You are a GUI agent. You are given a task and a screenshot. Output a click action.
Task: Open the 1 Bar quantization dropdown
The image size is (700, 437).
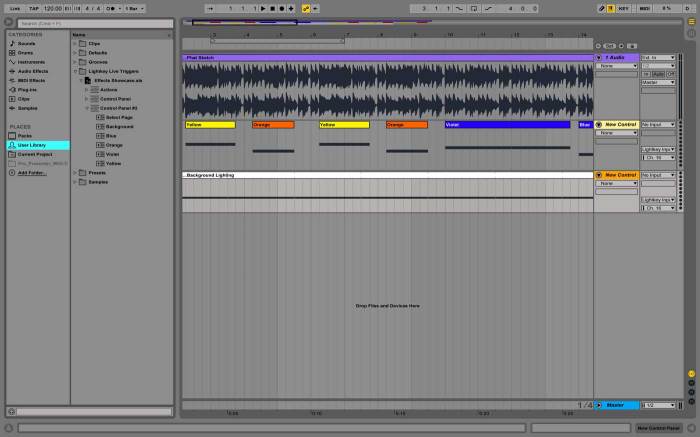[134, 8]
